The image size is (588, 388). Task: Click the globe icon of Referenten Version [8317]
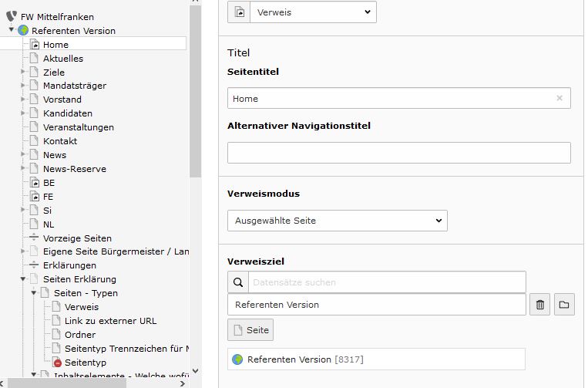(237, 359)
